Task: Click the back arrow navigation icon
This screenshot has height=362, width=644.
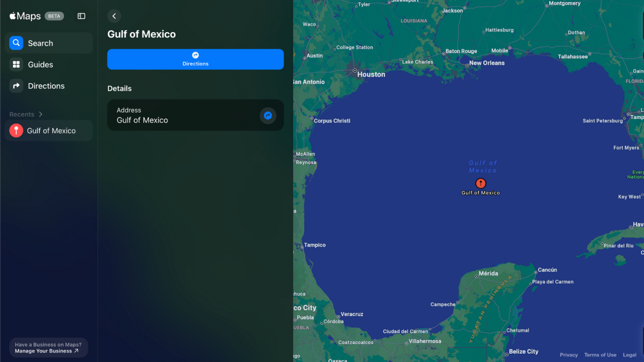Action: pos(114,16)
